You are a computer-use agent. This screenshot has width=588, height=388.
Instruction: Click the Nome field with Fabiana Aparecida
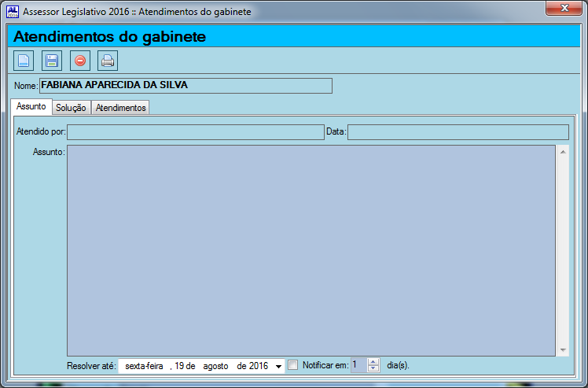[186, 86]
